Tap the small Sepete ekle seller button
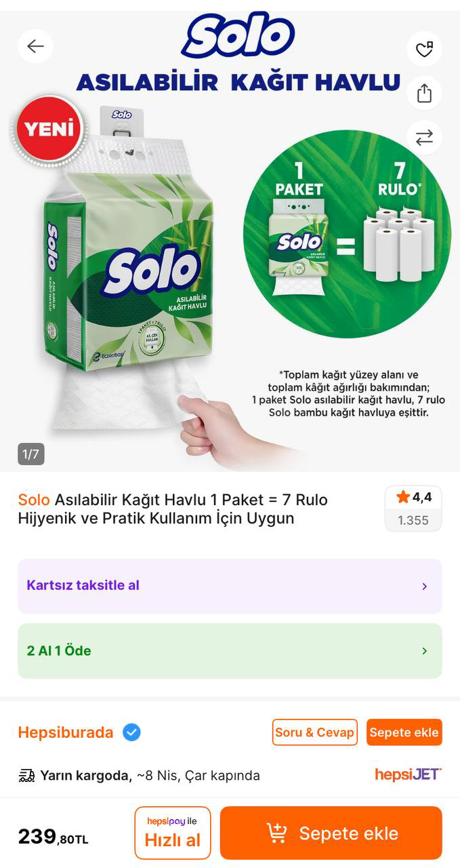Screen dimensions: 460x868 404,732
